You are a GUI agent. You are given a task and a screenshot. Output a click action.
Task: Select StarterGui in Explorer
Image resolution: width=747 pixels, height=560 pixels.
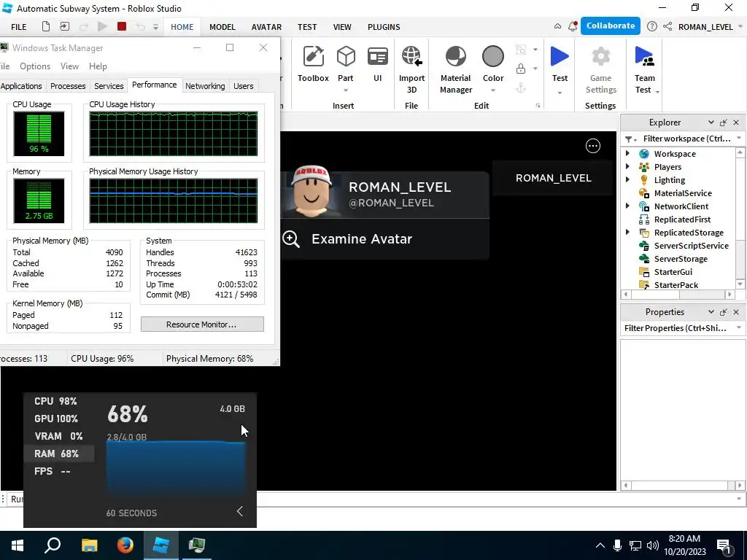pos(673,272)
